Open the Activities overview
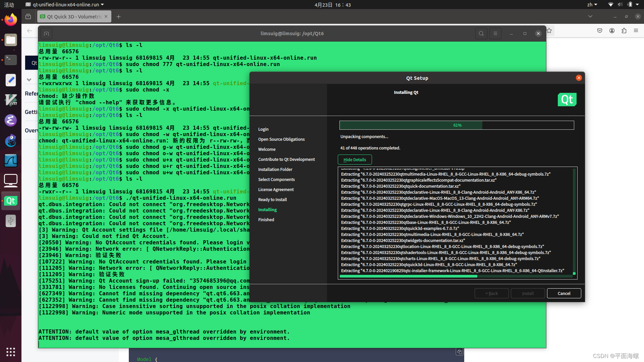This screenshot has height=362, width=644. (x=9, y=5)
